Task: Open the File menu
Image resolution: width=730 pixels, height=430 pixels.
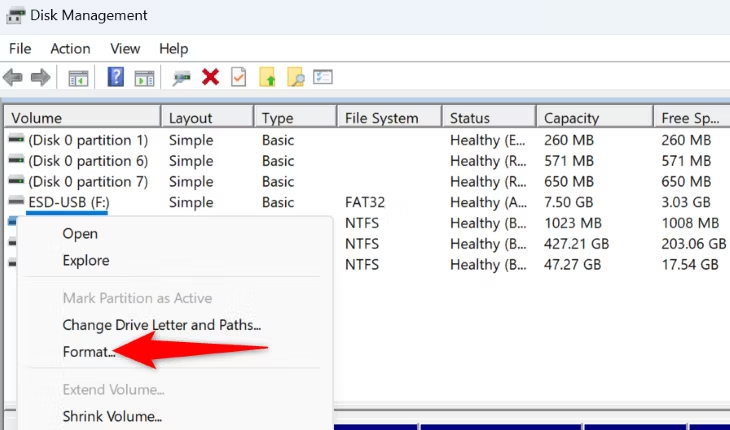Action: tap(20, 48)
